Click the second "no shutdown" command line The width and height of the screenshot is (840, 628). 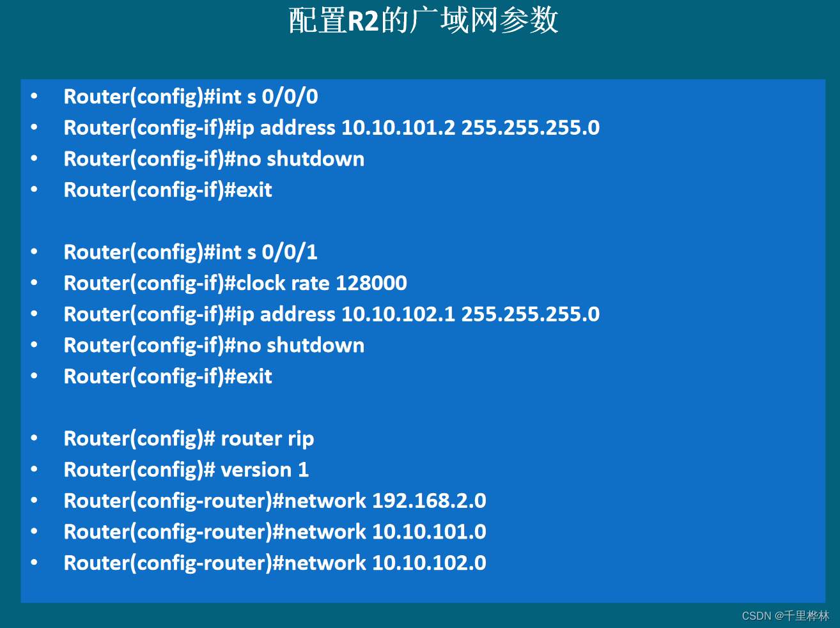214,346
